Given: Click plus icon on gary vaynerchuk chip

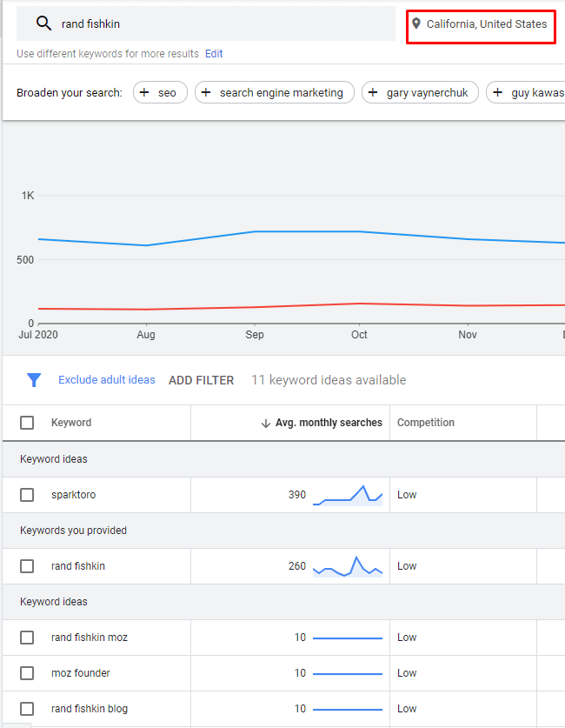Looking at the screenshot, I should click(373, 92).
